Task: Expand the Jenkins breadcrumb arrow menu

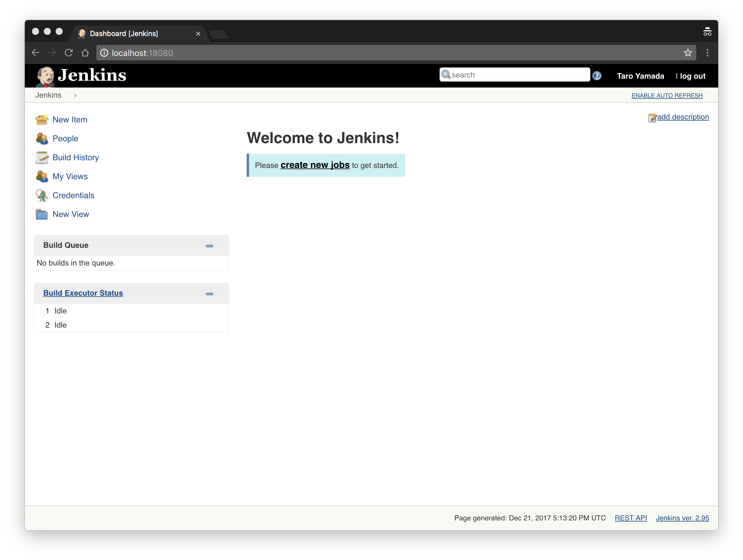Action: [x=76, y=95]
